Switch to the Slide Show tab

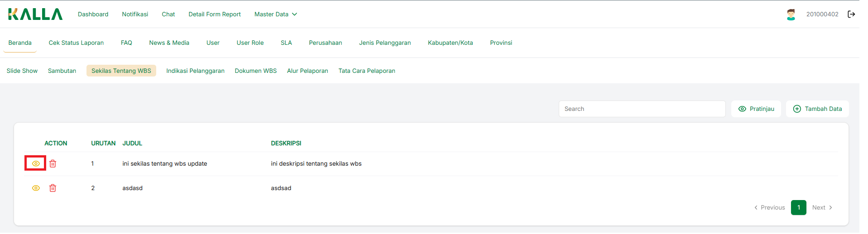click(x=22, y=71)
